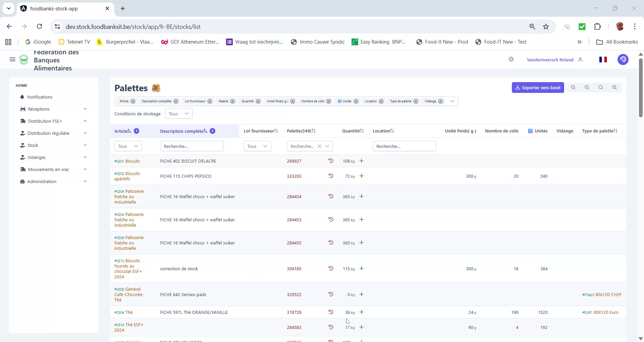This screenshot has height=342, width=644.
Task: Remove the Article filter chip
Action: pos(133,101)
